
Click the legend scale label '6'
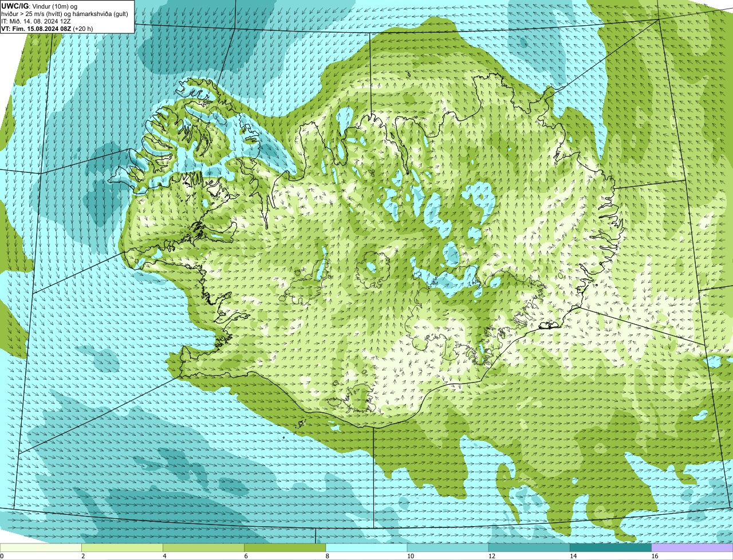[246, 556]
